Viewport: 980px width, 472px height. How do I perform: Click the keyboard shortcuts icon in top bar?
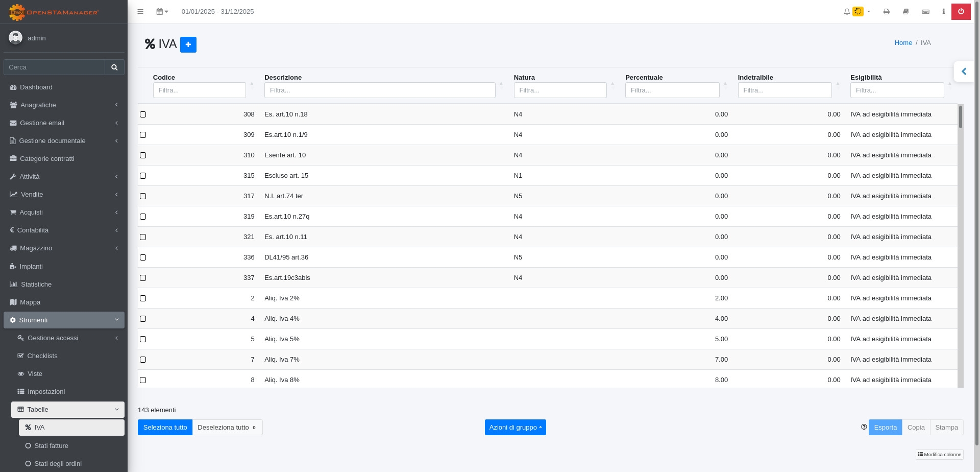coord(925,12)
